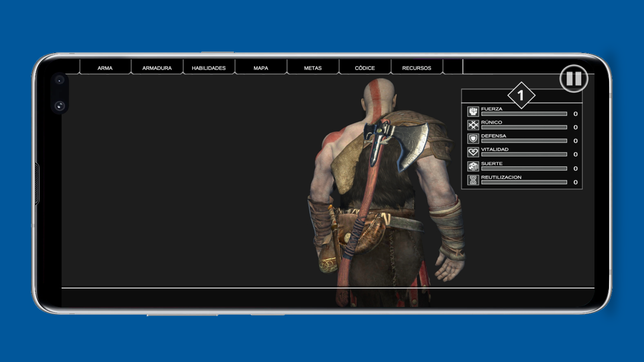Click the Fuerza fist icon
644x362 pixels.
click(x=473, y=111)
